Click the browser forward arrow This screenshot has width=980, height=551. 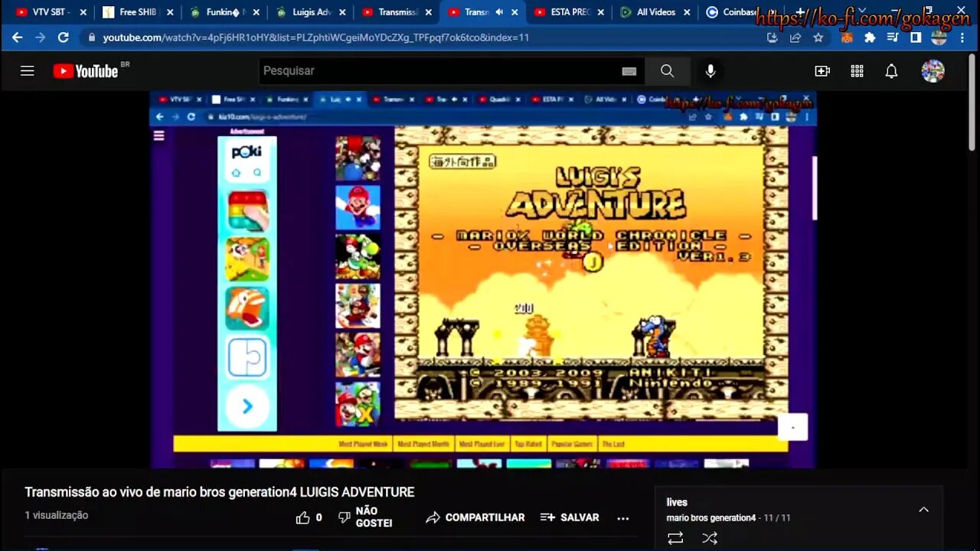[x=40, y=37]
